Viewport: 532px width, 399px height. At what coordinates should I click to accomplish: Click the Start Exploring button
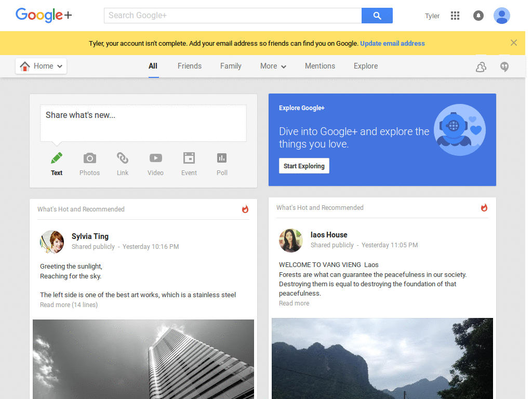[x=304, y=166]
